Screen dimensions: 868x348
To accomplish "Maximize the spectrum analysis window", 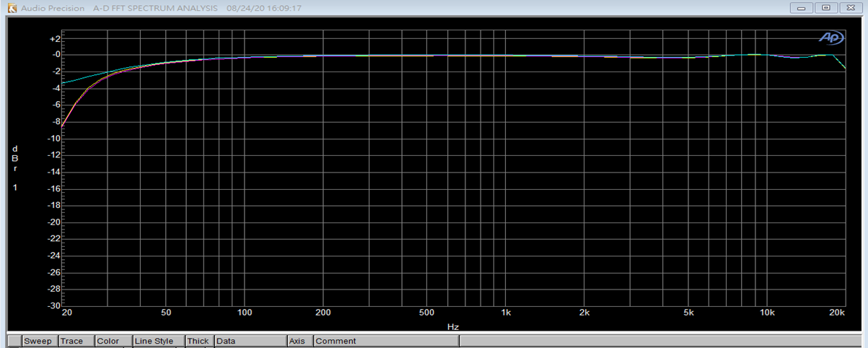I will tap(826, 9).
